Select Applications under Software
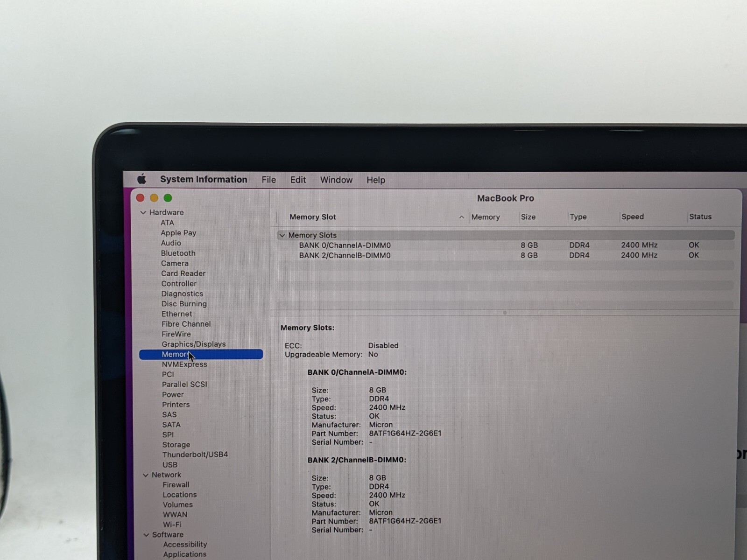 pos(185,554)
